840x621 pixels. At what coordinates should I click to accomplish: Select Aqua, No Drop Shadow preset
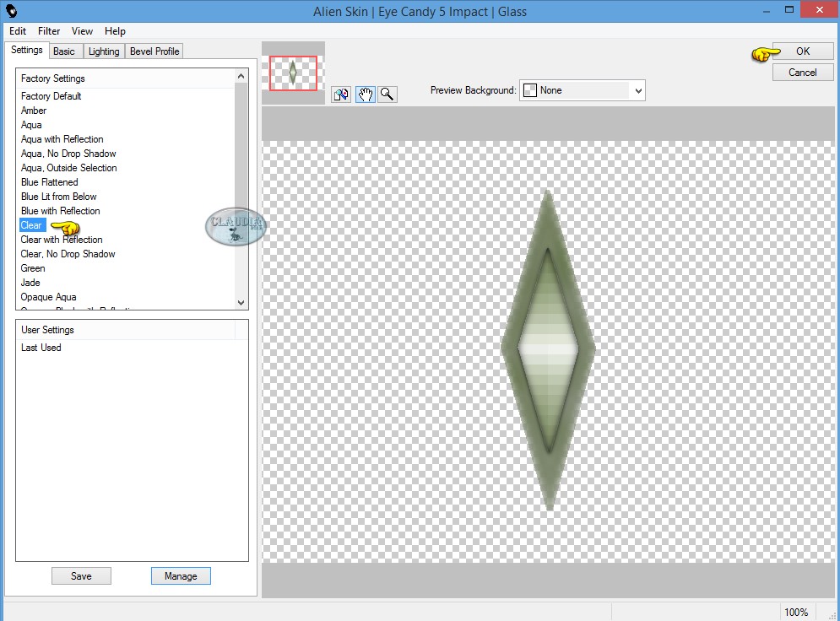coord(68,154)
